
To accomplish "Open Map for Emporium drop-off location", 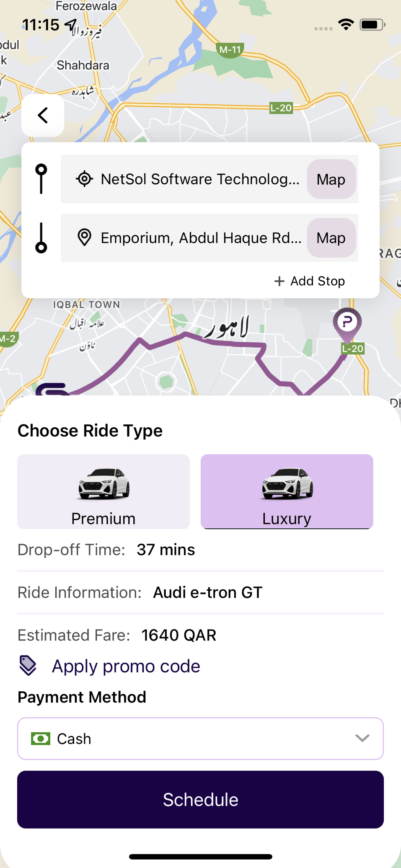I will click(x=331, y=238).
